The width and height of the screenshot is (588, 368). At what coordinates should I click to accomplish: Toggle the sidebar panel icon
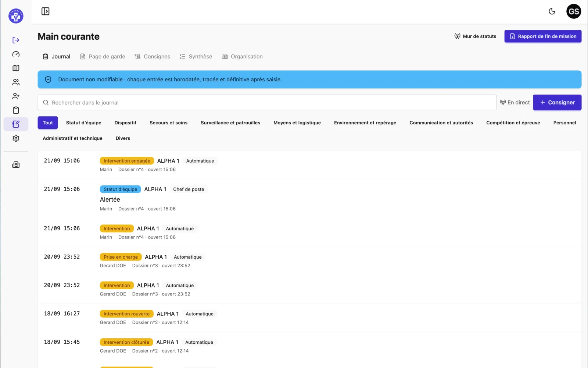pos(46,11)
